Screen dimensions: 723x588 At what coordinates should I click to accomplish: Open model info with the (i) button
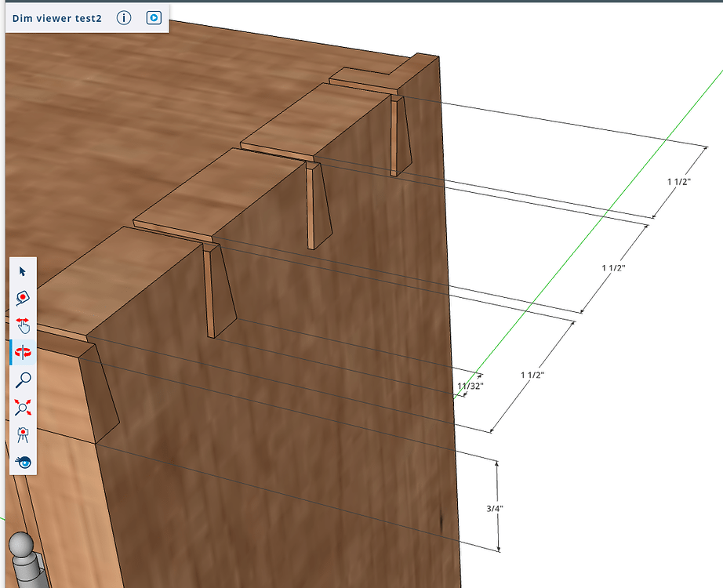click(123, 18)
